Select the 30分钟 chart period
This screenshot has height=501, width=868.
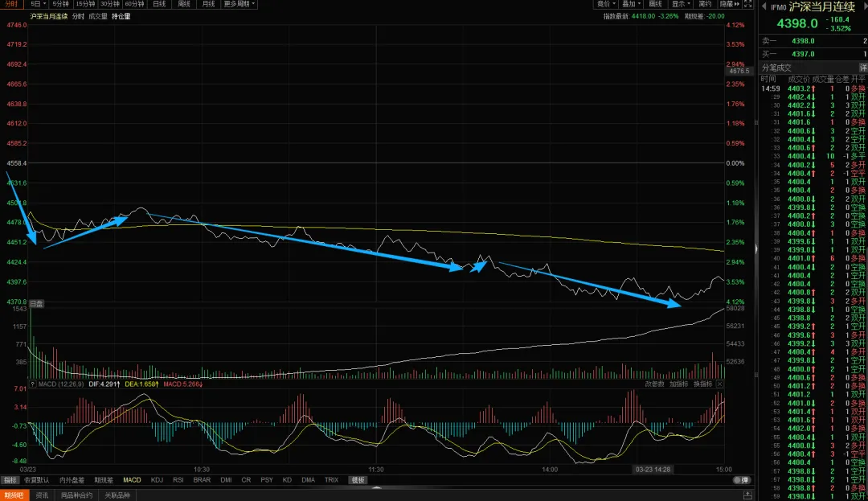point(109,4)
